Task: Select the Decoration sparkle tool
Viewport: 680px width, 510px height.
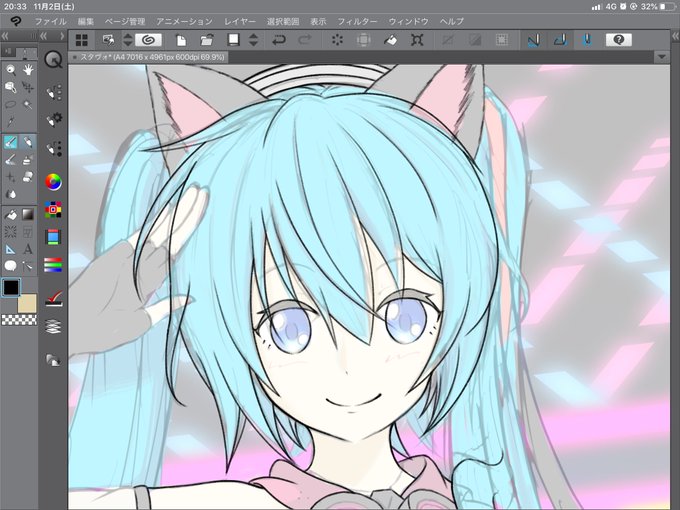Action: [x=10, y=177]
